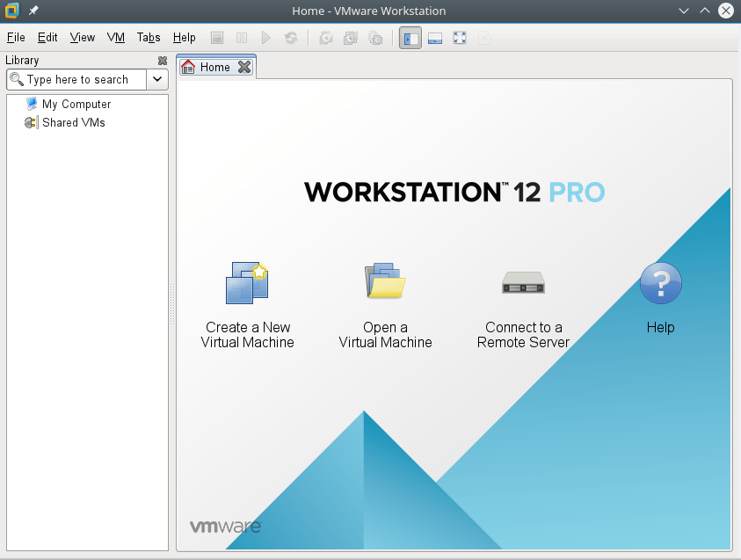Minimize the VMware Workstation window

point(684,11)
